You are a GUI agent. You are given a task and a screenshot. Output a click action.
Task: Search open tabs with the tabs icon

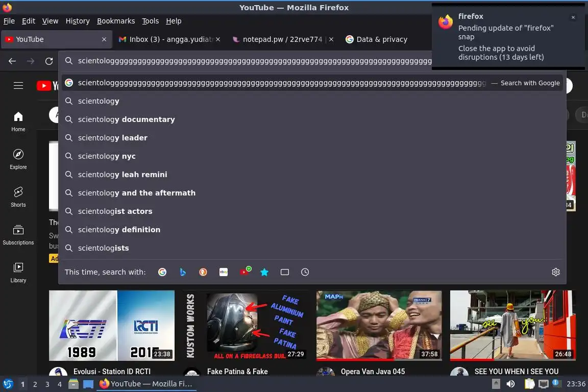(x=285, y=272)
